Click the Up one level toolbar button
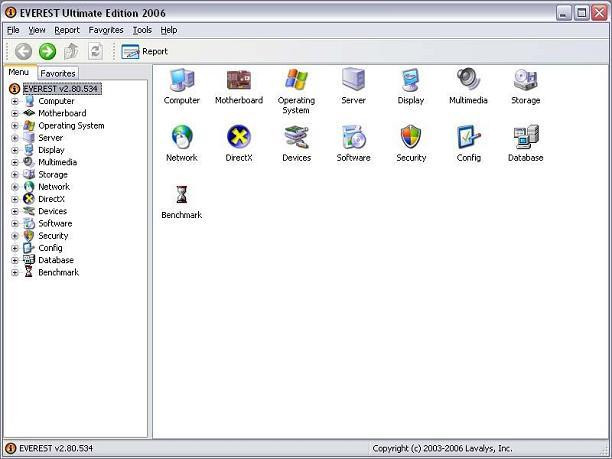The height and width of the screenshot is (459, 612). pyautogui.click(x=71, y=52)
